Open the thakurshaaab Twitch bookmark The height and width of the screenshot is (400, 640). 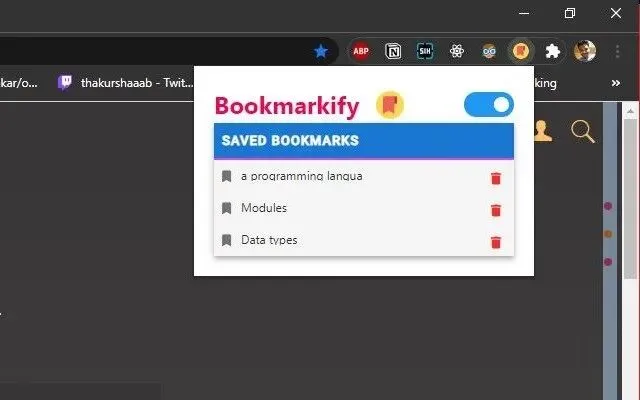pyautogui.click(x=125, y=83)
